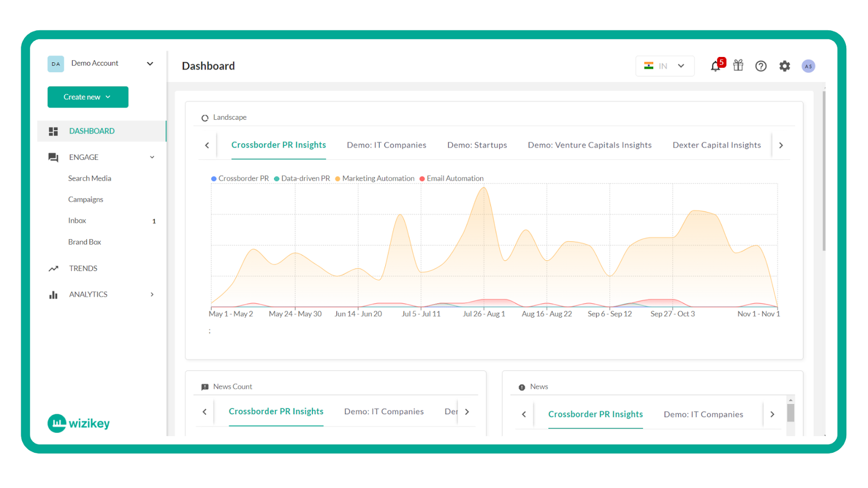Screen dimensions: 868x488
Task: Click the India flag icon
Action: pyautogui.click(x=649, y=66)
